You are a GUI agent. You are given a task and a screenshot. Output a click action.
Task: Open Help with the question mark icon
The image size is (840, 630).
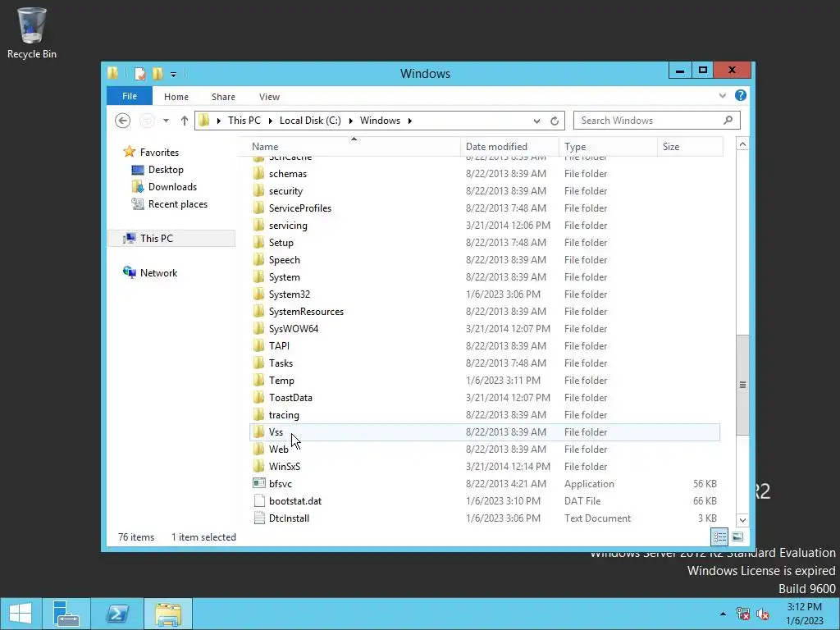point(741,95)
